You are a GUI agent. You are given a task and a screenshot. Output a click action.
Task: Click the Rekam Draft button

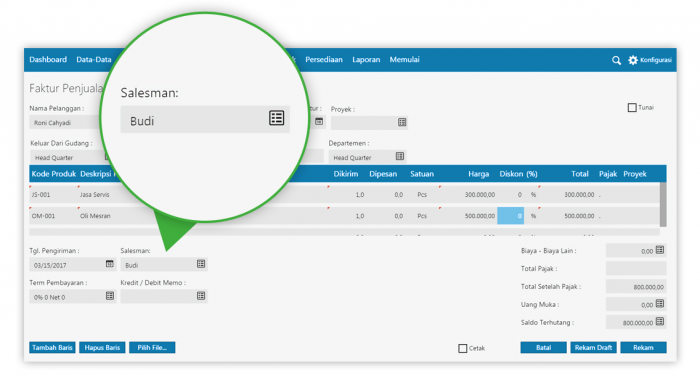pos(593,347)
